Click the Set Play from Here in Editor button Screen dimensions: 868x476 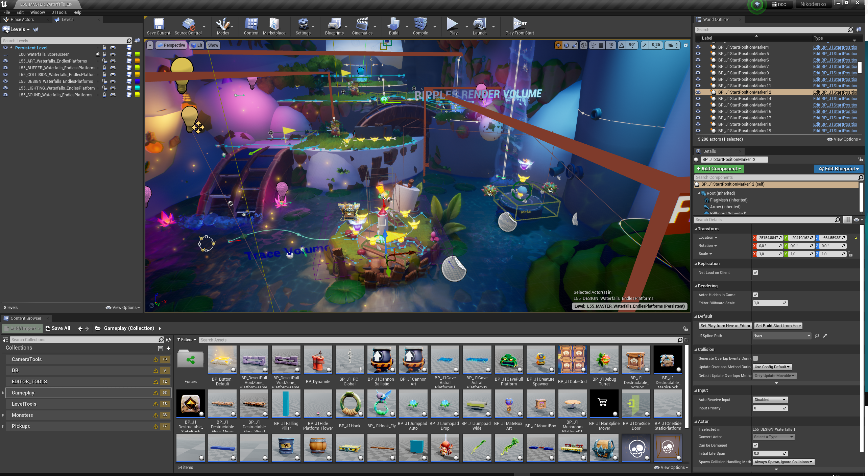point(725,326)
